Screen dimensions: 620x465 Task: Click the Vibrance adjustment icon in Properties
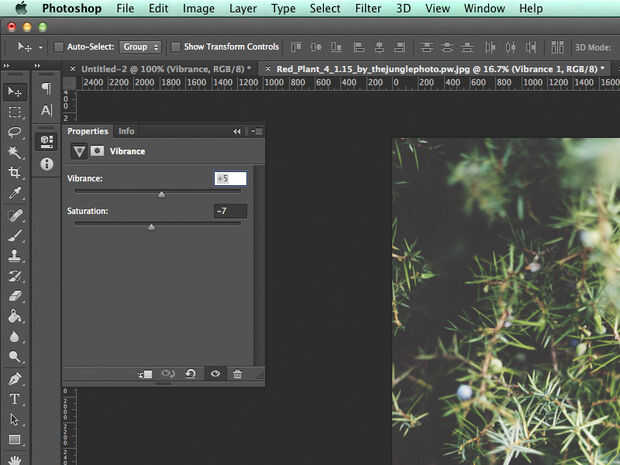click(79, 151)
